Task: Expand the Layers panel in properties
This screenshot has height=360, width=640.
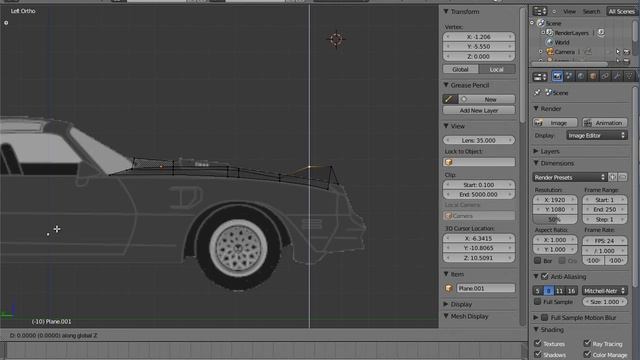Action: [536, 151]
